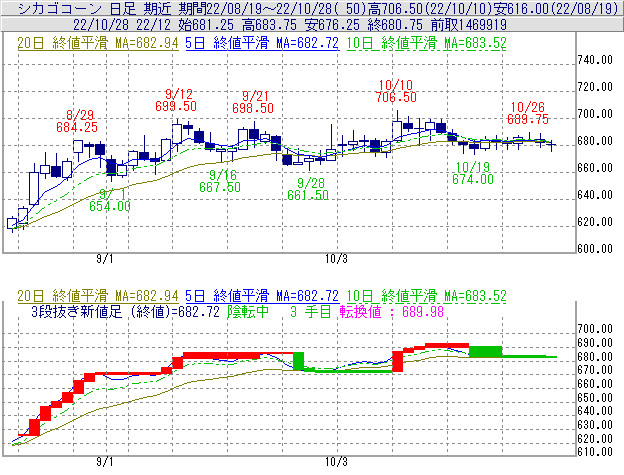Click the green '3 手目' count text

311,312
